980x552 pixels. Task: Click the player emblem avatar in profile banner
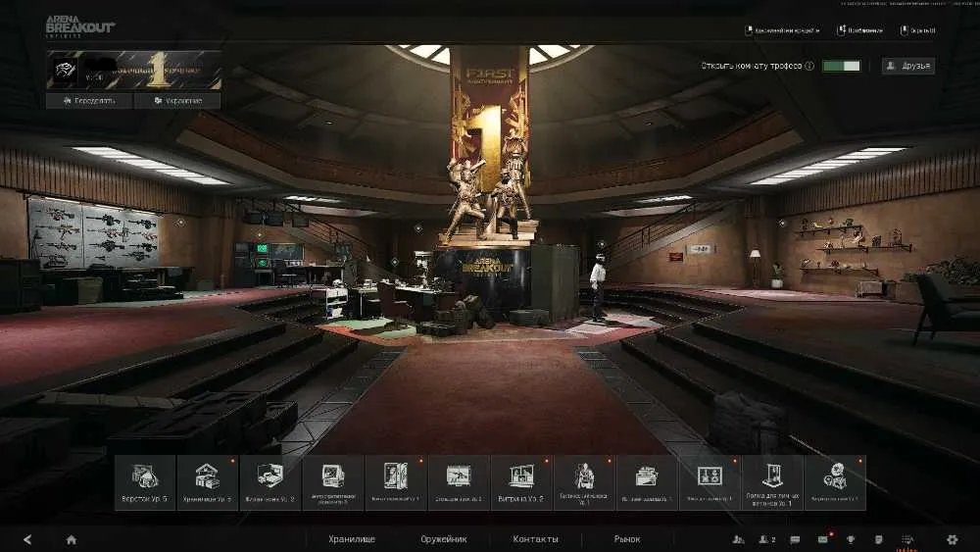(65, 69)
